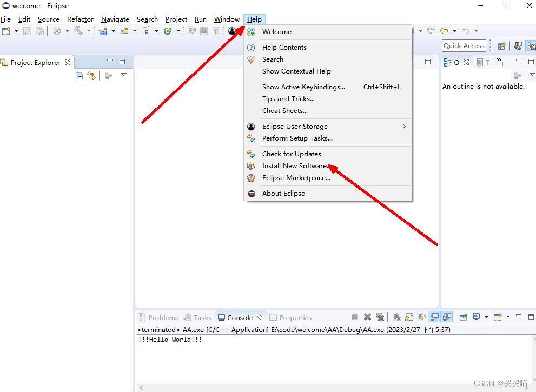Click the Collapse All icon in Project Explorer
The image size is (536, 392).
coord(80,76)
